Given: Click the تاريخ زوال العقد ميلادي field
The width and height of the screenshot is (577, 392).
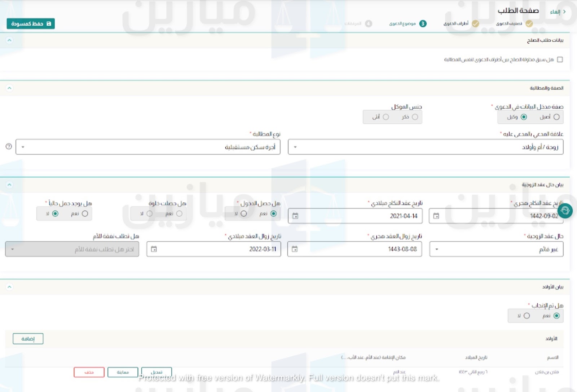Looking at the screenshot, I should click(214, 249).
